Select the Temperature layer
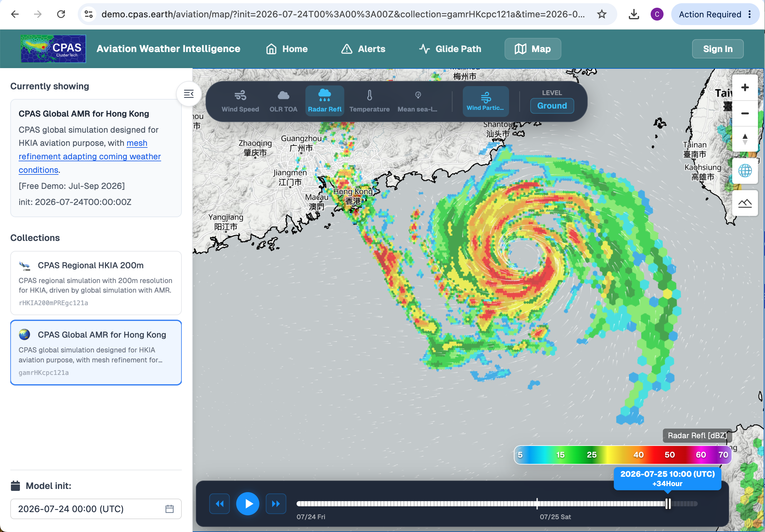This screenshot has width=765, height=532. 369,101
